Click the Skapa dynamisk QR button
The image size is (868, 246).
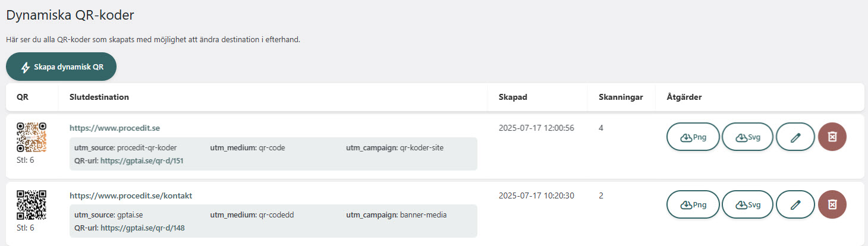pyautogui.click(x=61, y=67)
